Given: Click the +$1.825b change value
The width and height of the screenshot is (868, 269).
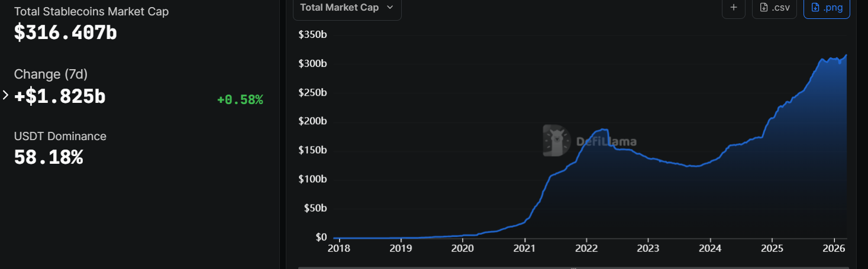Looking at the screenshot, I should [x=60, y=96].
